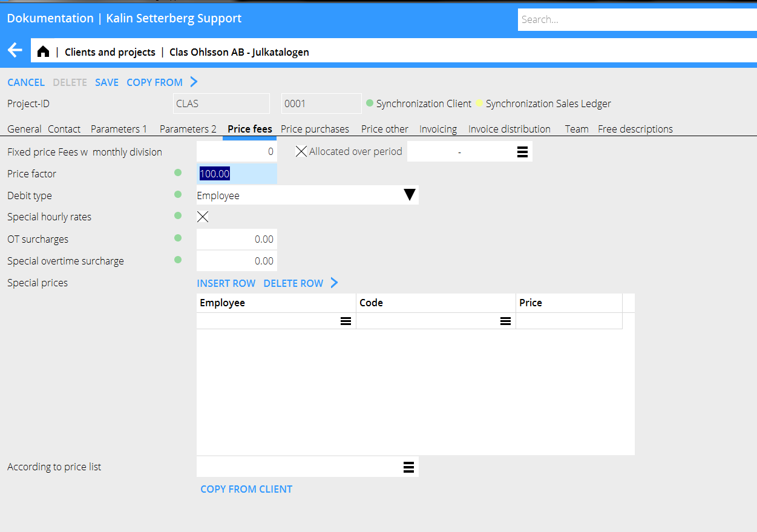Open Employee column lookup in Special prices
This screenshot has height=532, width=757.
[x=346, y=321]
